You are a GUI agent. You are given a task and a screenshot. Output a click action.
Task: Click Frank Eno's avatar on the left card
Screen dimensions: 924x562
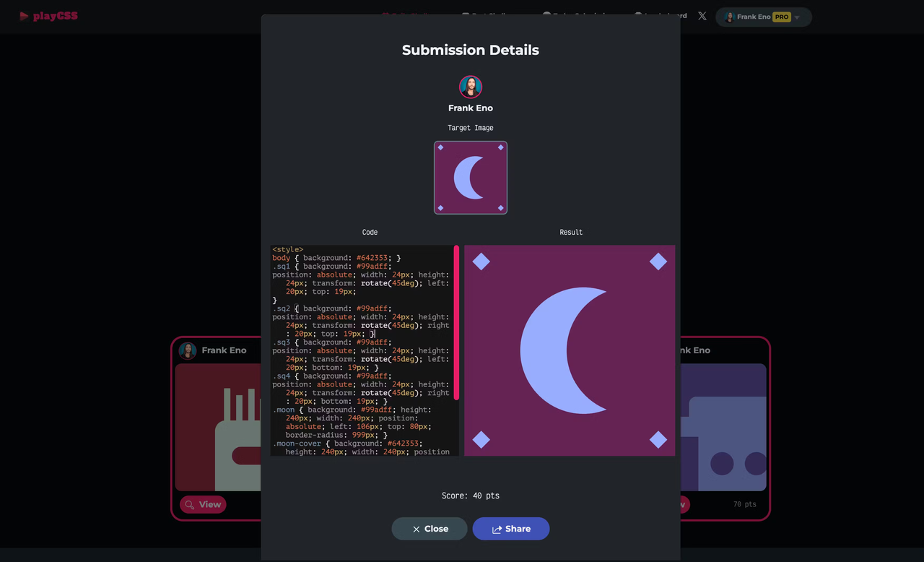point(187,350)
